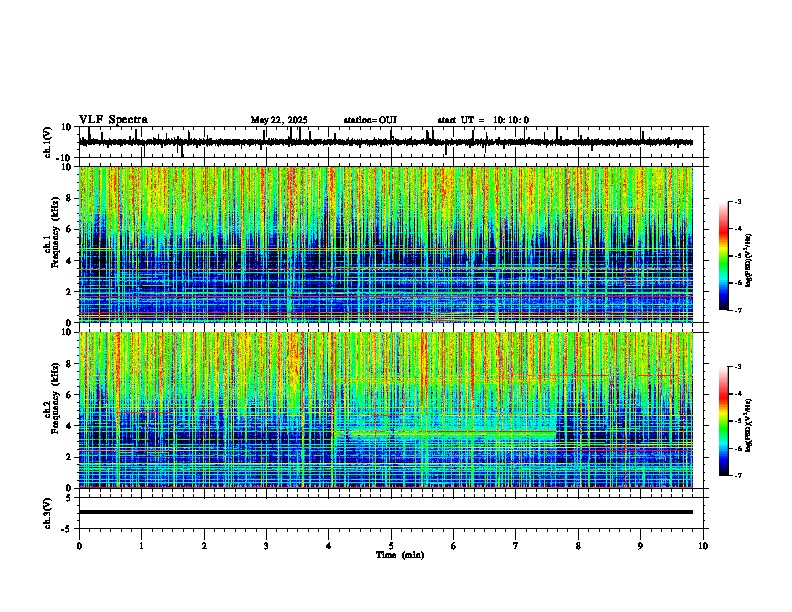Click the "4" kHz tick on ch.2 spectrogram
The image size is (792, 612).
point(69,426)
